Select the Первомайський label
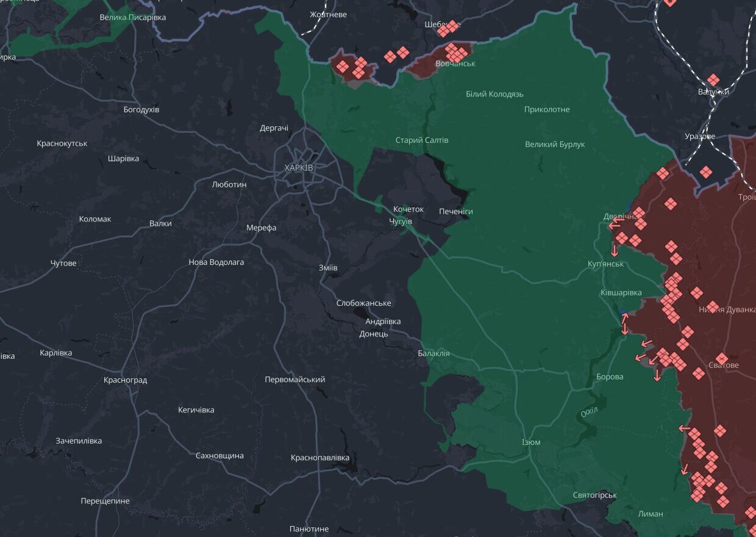 pyautogui.click(x=294, y=380)
